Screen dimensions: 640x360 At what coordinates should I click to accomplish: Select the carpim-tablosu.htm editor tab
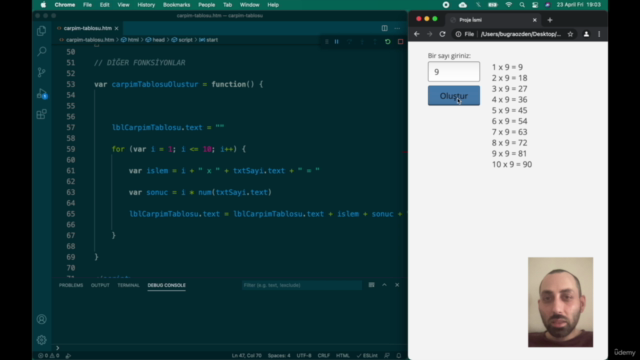[x=88, y=28]
